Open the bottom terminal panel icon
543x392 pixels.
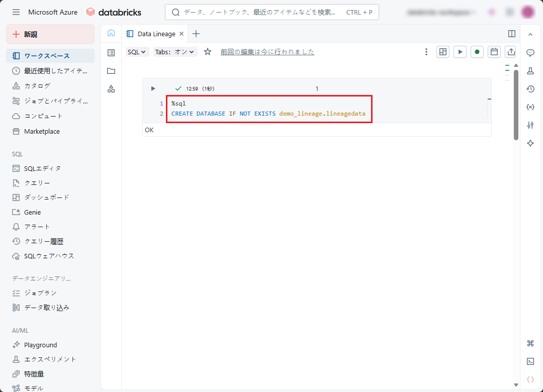coord(530,361)
